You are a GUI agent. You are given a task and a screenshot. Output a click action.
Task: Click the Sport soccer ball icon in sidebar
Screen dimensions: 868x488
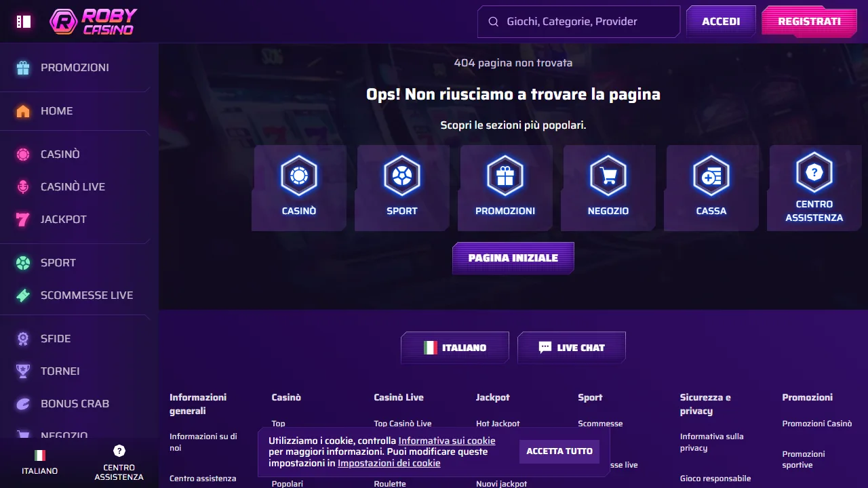click(x=23, y=263)
